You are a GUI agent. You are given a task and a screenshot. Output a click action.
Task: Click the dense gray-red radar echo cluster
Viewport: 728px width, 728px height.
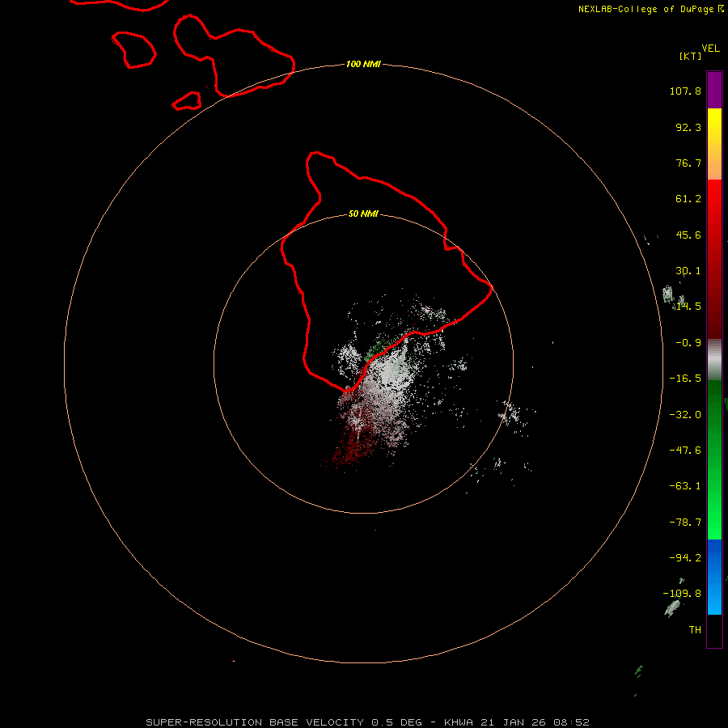[376, 400]
